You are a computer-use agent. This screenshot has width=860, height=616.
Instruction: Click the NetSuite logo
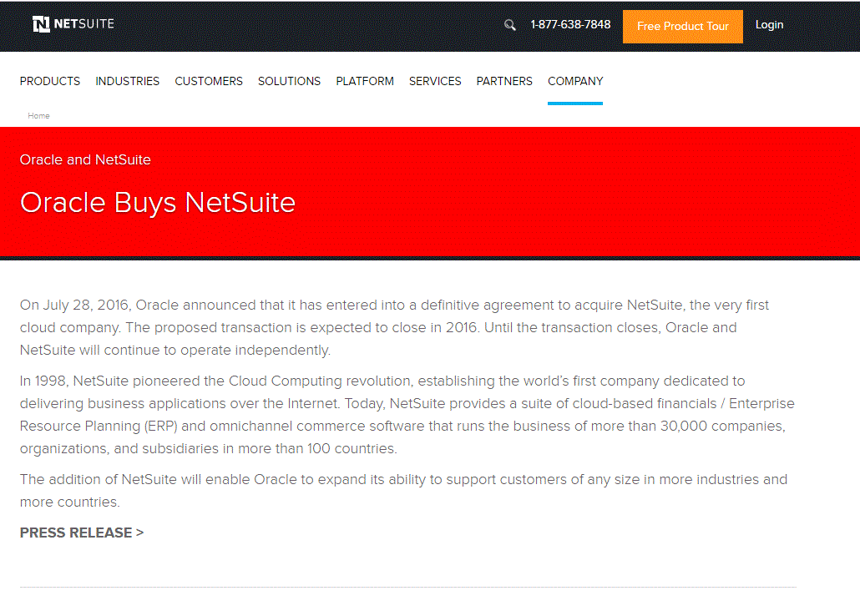point(73,24)
